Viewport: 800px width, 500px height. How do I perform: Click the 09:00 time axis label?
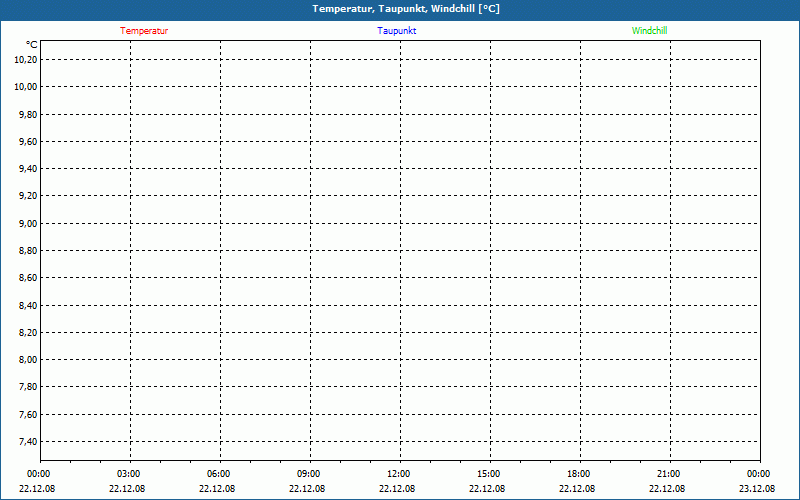309,474
